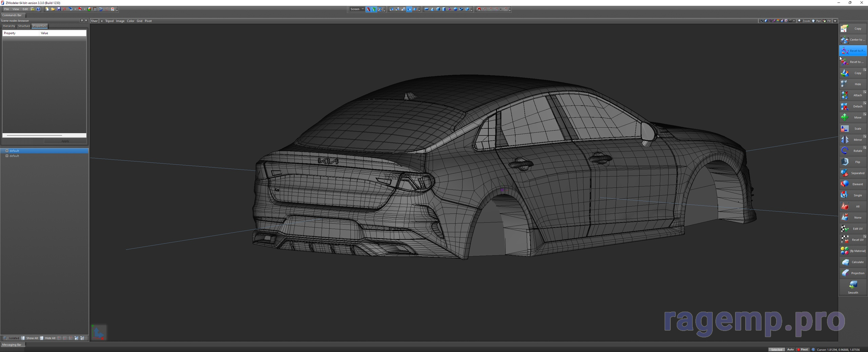Click the blue Import arrow icon
868x352 pixels.
click(x=71, y=9)
